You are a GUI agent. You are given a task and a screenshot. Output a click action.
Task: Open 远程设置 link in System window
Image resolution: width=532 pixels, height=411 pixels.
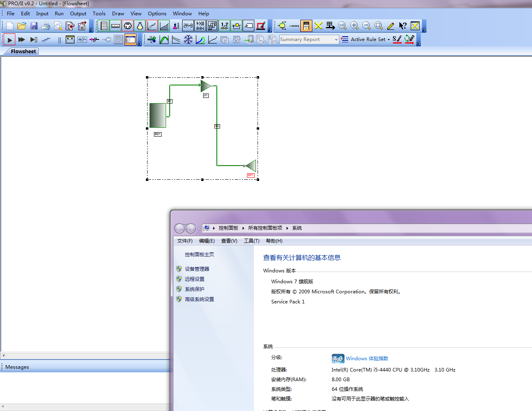tap(195, 279)
